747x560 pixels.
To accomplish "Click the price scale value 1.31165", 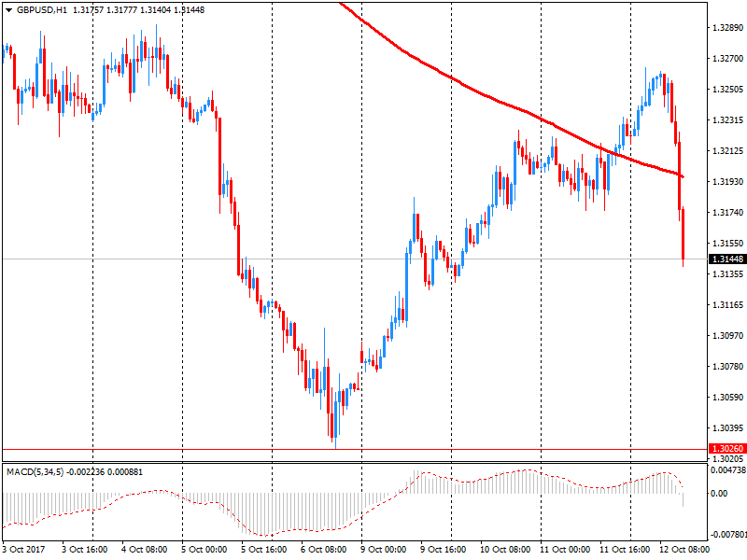I will point(727,305).
